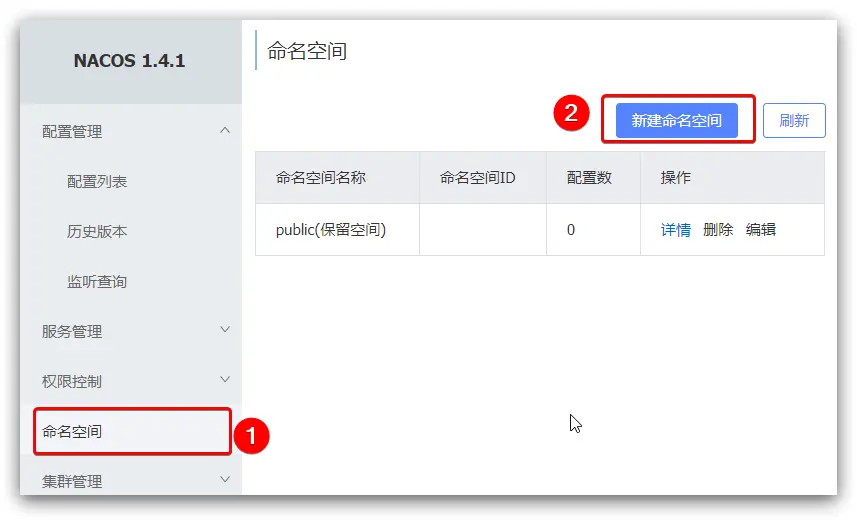Image resolution: width=857 pixels, height=520 pixels.
Task: Open 配置列表 in the sidebar
Action: pyautogui.click(x=97, y=182)
